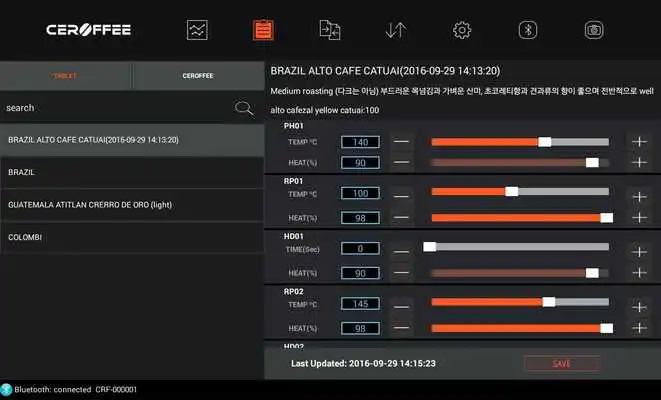Image resolution: width=661 pixels, height=400 pixels.
Task: Increase RP01 TEMP with plus button
Action: pyautogui.click(x=640, y=197)
